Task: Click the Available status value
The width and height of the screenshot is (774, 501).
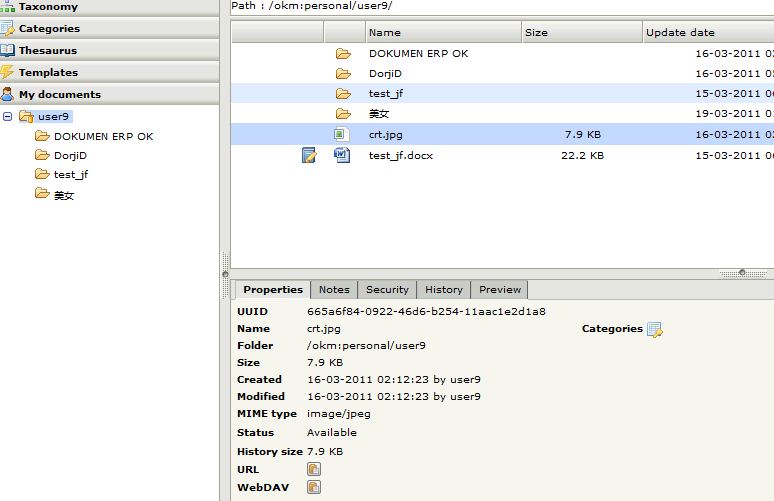Action: point(332,432)
